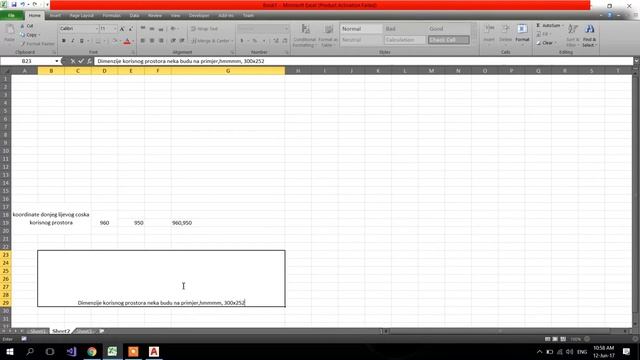
Task: Select cell containing 960,950
Action: tap(228, 223)
